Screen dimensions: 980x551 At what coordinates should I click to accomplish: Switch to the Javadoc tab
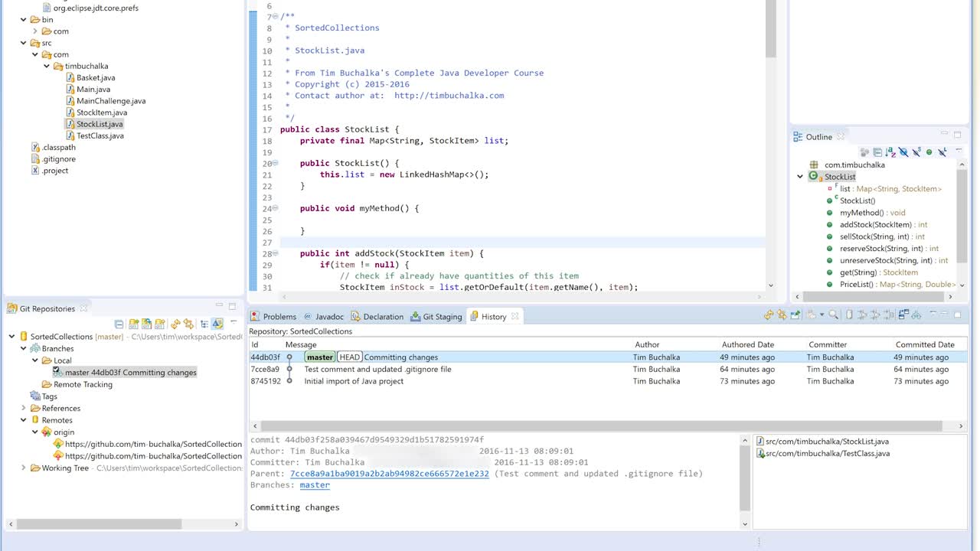point(324,317)
